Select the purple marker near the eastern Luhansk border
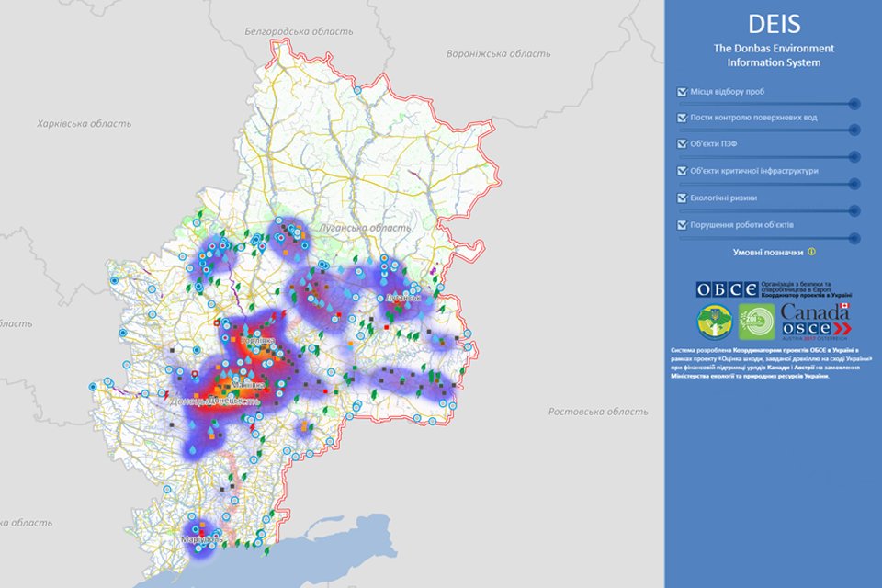This screenshot has height=588, width=882. click(x=433, y=271)
